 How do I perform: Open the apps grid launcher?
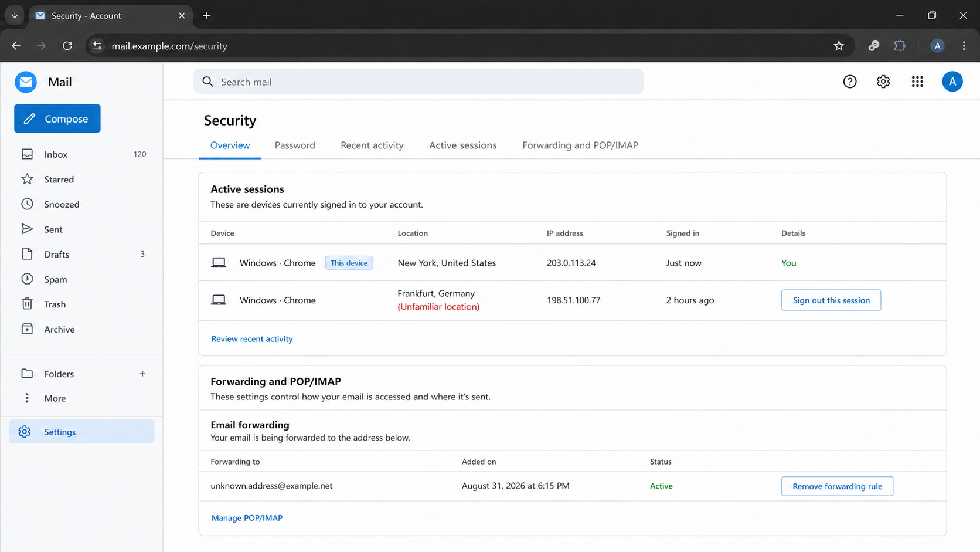click(917, 82)
